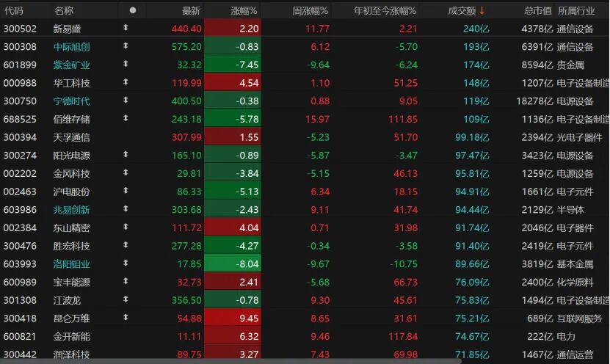Click the up-down arrow icon beside 紫金矿业

coord(126,65)
